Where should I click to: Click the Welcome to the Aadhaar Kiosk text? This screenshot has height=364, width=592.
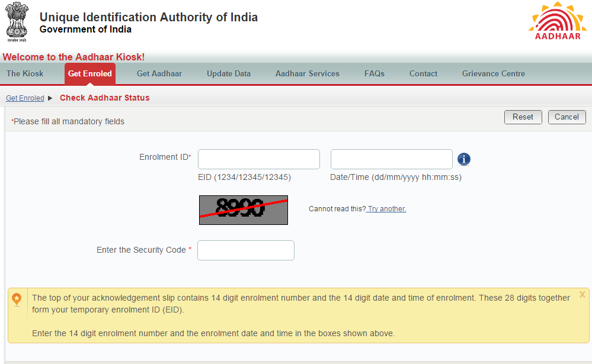[73, 57]
